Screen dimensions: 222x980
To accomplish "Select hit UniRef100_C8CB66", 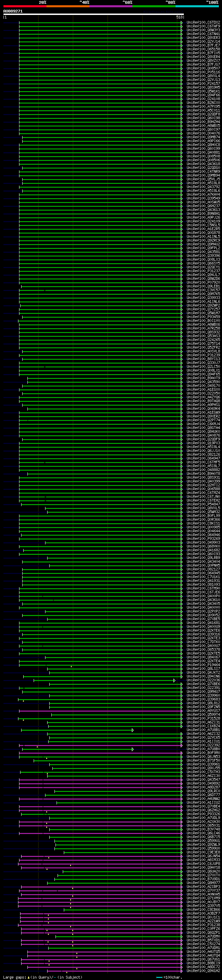I will click(203, 910).
